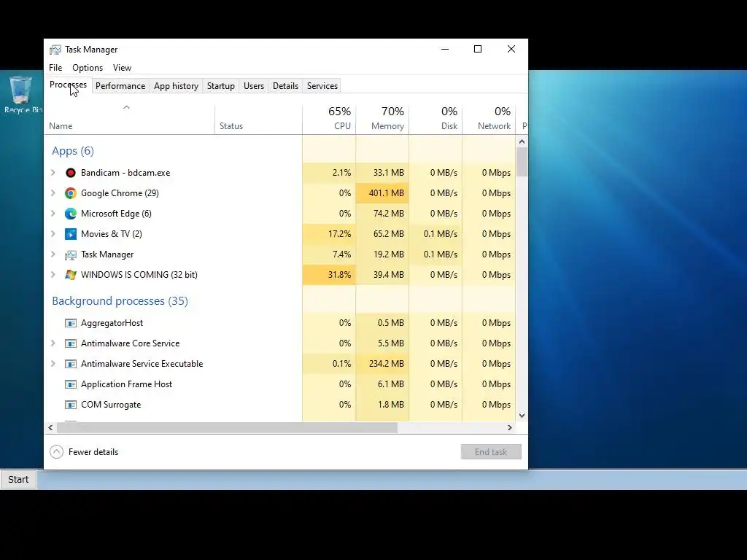Open the Recycle Bin desktop icon
Screen dimensions: 747x560
20,95
